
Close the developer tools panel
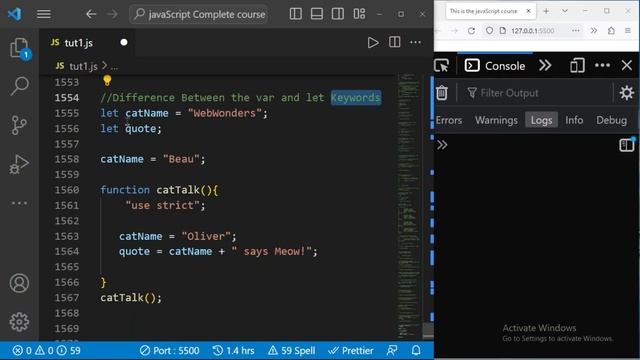pos(627,65)
